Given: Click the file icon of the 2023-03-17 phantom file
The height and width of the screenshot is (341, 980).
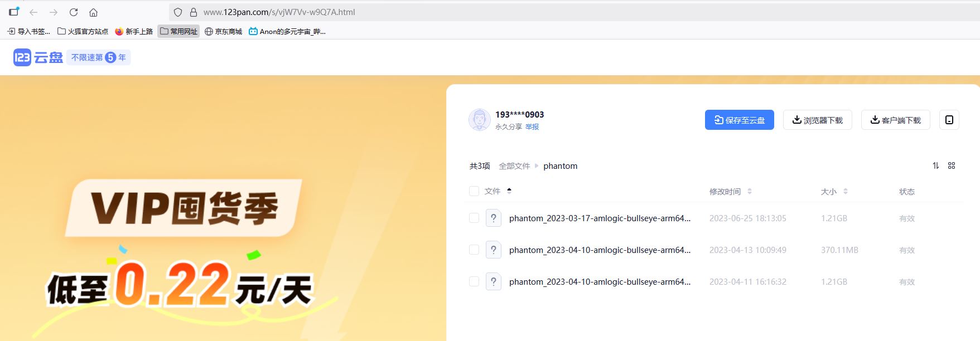Looking at the screenshot, I should 494,218.
